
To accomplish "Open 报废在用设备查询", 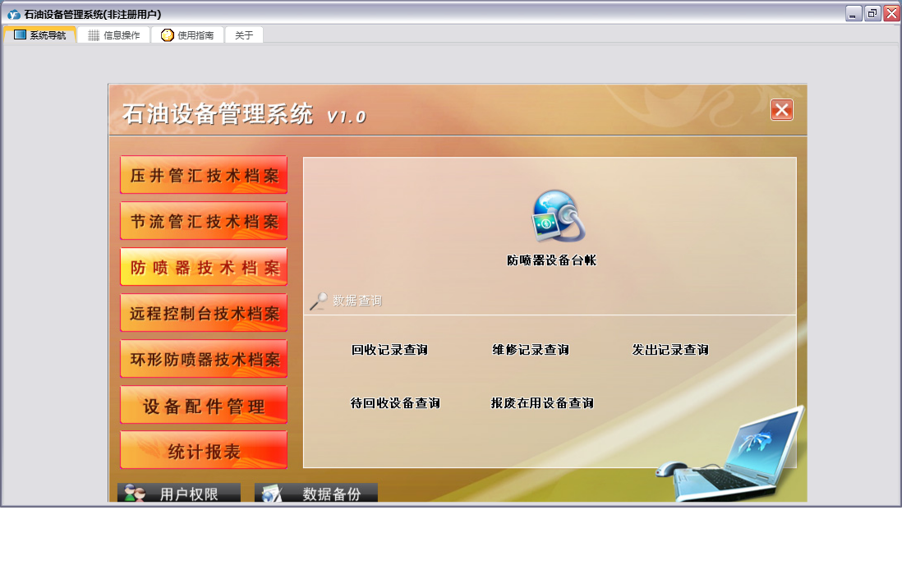I will click(542, 403).
